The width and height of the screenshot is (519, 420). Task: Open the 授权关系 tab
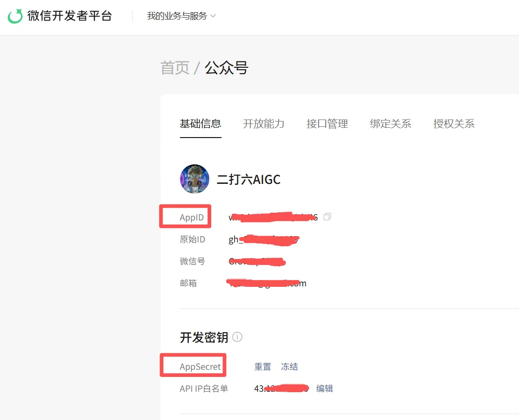point(454,124)
